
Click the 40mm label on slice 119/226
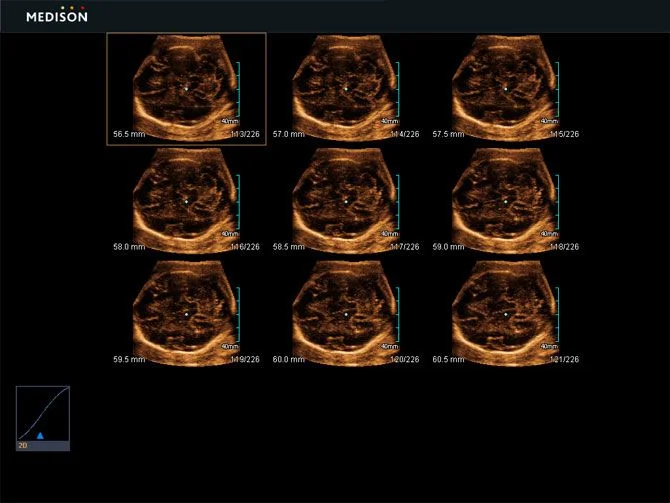[x=229, y=346]
